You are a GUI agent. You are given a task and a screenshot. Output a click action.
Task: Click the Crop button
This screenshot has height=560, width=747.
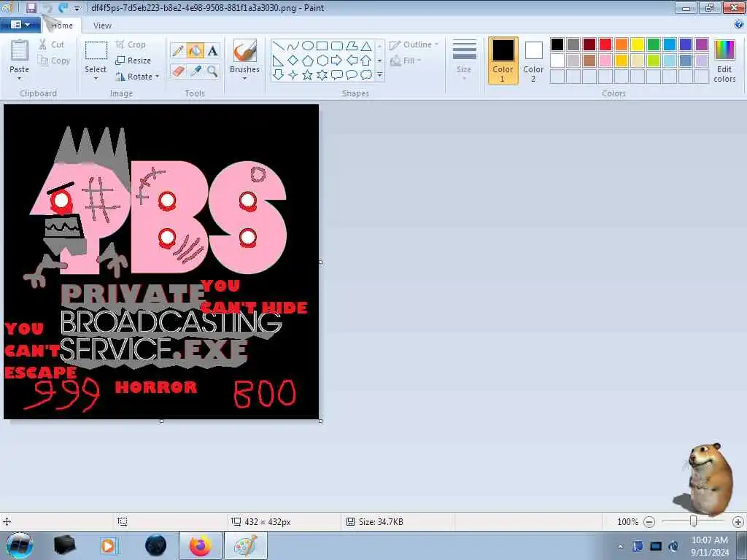coord(131,44)
